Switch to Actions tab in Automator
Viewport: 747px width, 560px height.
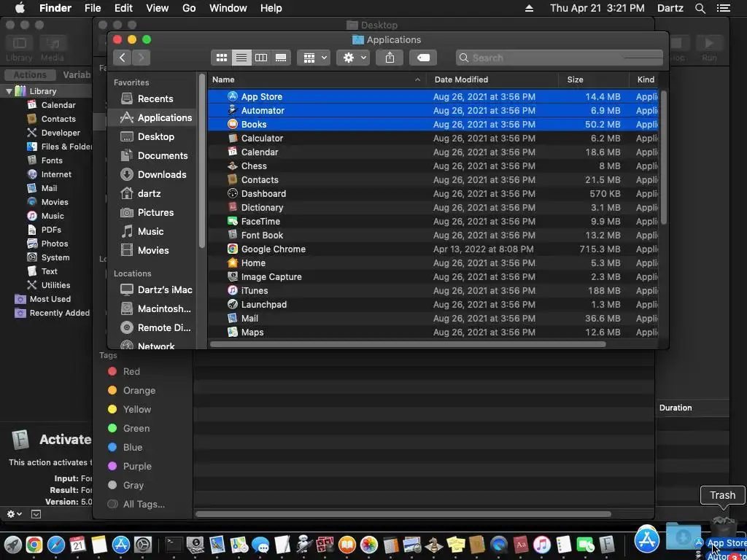29,75
